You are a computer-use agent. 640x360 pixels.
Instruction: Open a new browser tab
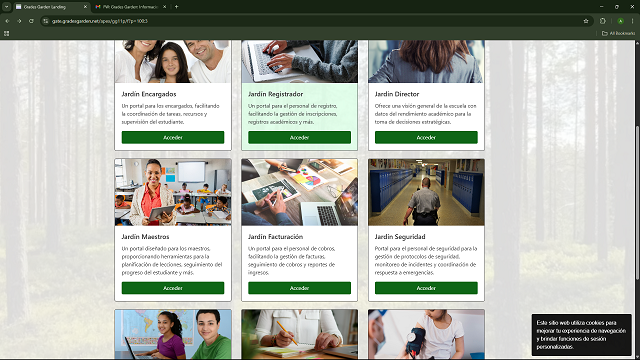176,7
